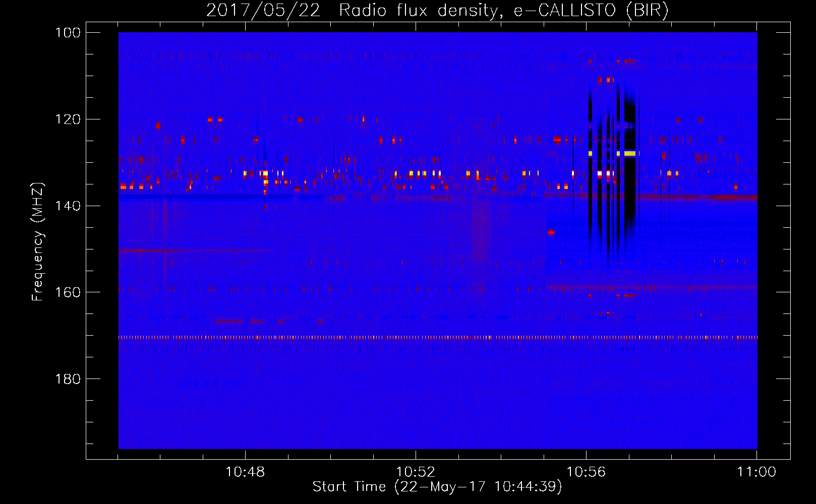Click the 180 frequency tick label

pyautogui.click(x=67, y=379)
